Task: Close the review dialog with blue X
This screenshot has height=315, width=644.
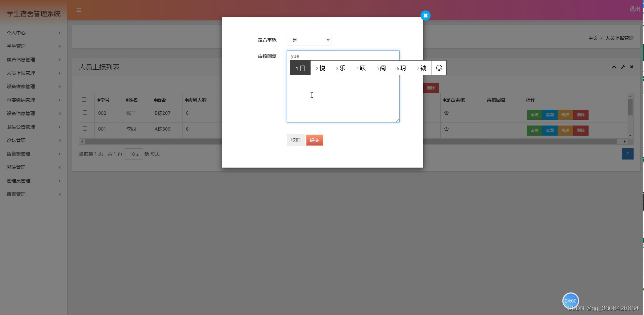Action: click(425, 15)
